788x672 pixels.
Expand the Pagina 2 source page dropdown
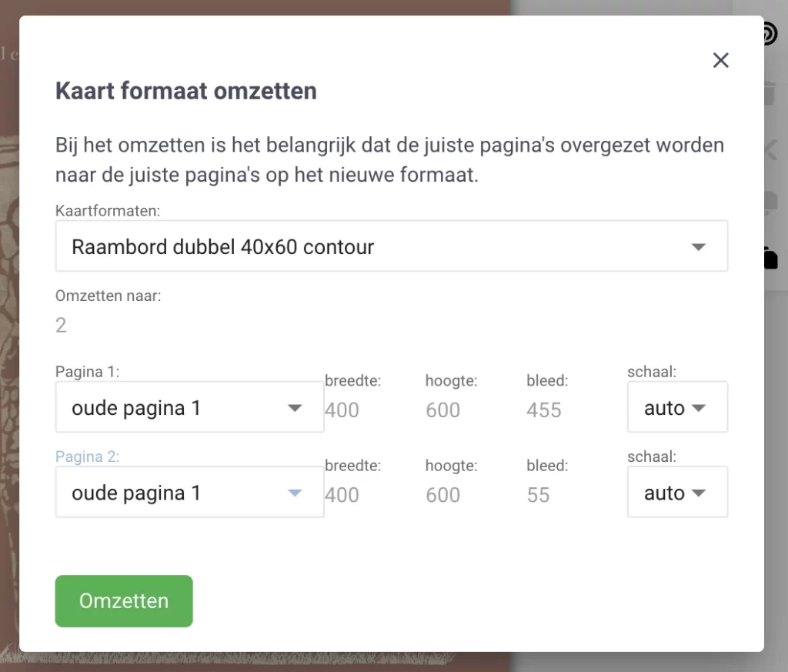click(x=189, y=493)
